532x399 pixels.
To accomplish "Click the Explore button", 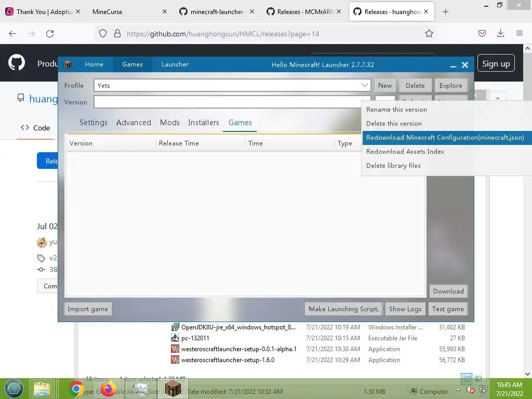I will coord(450,86).
